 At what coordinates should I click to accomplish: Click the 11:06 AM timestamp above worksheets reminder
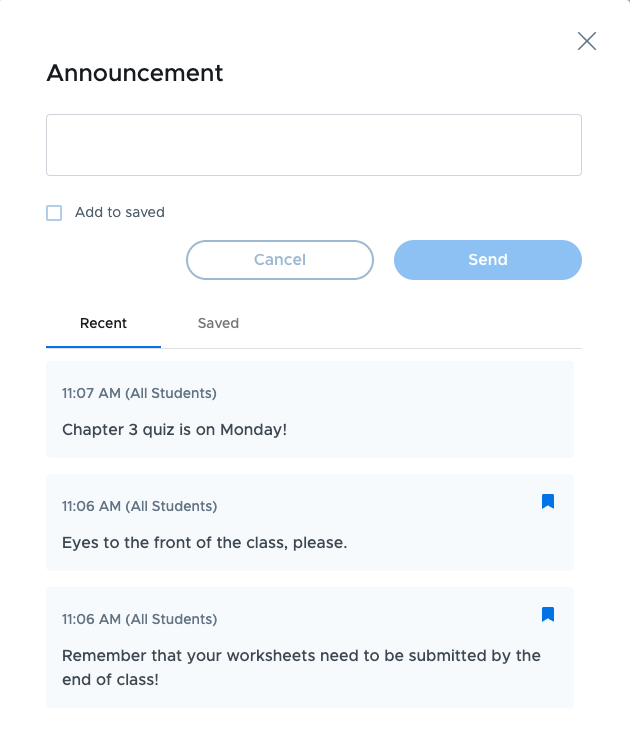coord(140,619)
